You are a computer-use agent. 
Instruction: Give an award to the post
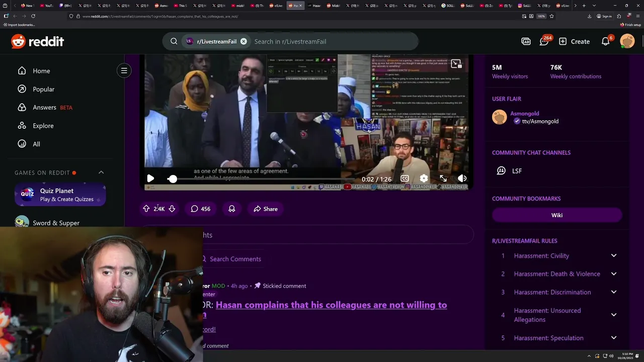point(232,209)
